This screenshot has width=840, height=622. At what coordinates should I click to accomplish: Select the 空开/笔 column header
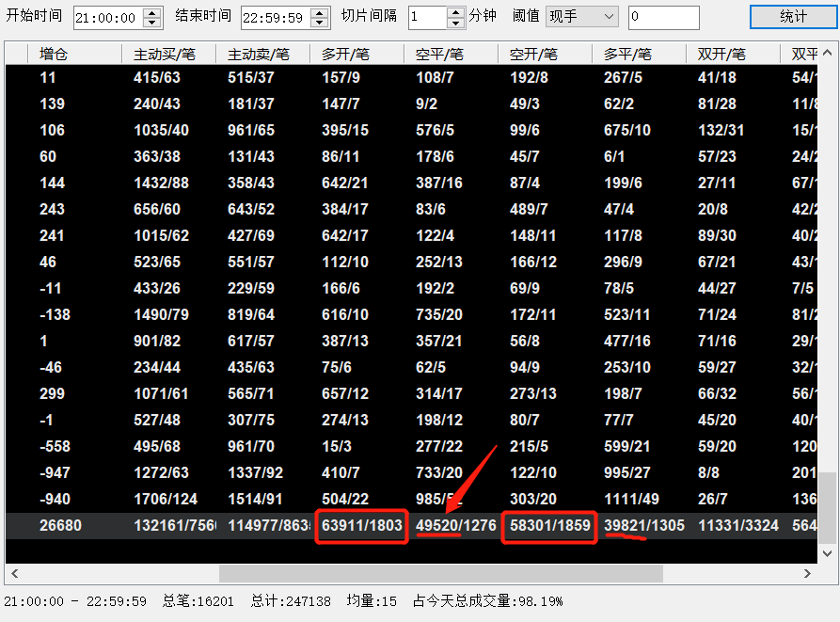click(545, 55)
